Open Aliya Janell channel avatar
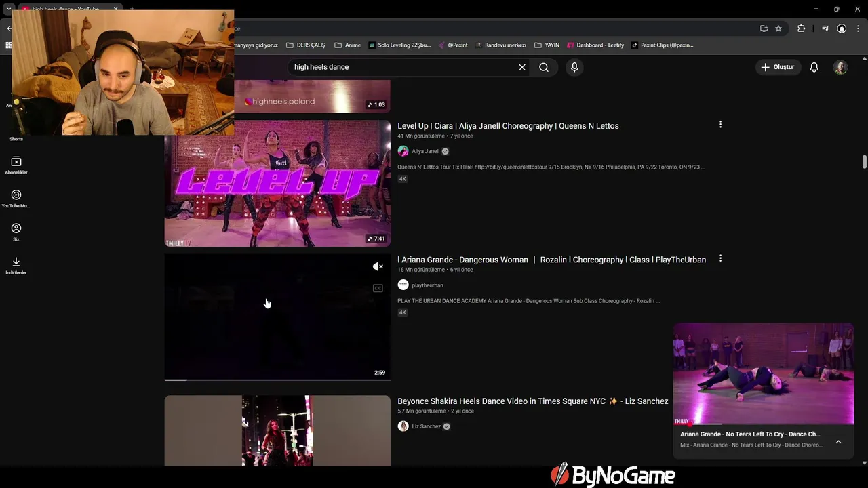Viewport: 868px width, 488px height. pyautogui.click(x=403, y=151)
